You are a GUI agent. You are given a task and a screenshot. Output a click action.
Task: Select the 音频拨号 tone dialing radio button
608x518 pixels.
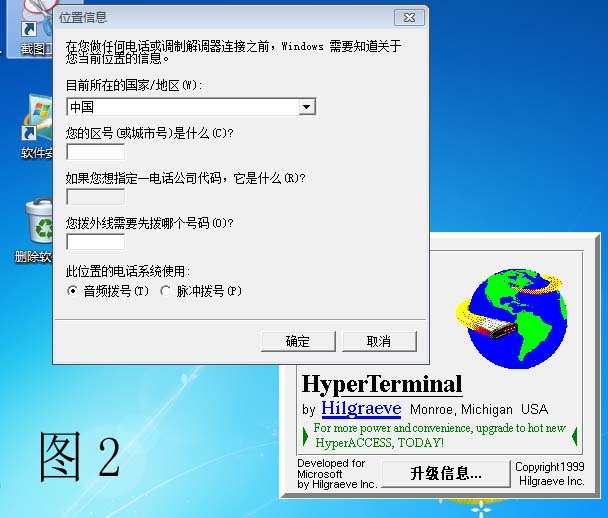73,290
